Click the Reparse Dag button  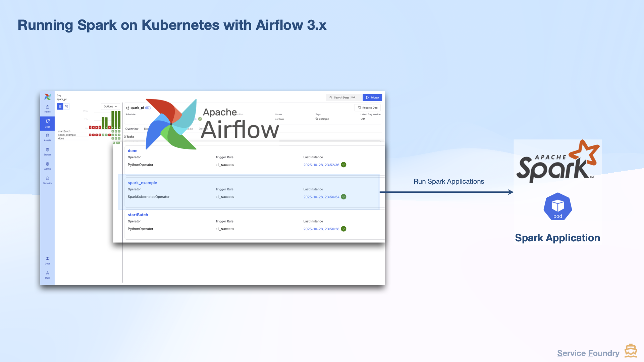(368, 108)
